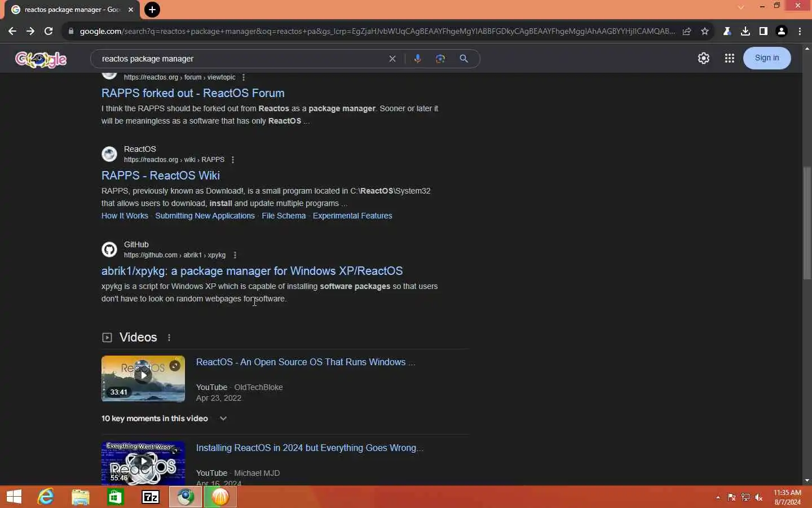Open the browser profile icon
The height and width of the screenshot is (508, 812).
click(x=782, y=32)
